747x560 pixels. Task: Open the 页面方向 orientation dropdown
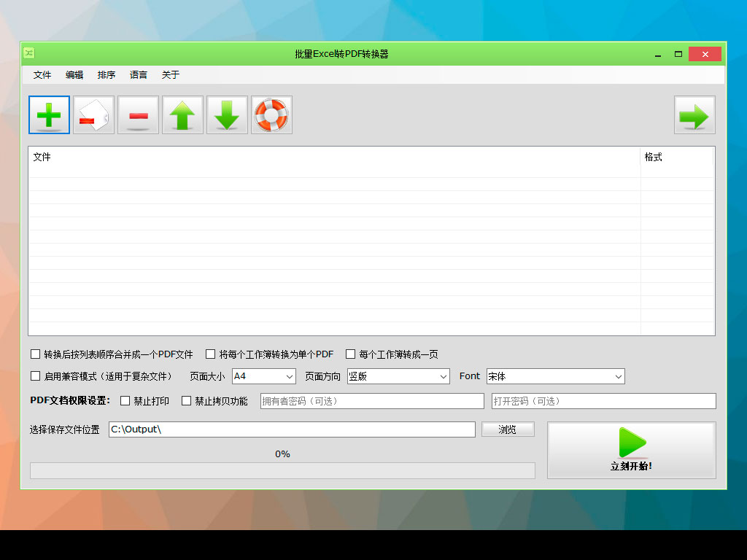click(x=398, y=376)
